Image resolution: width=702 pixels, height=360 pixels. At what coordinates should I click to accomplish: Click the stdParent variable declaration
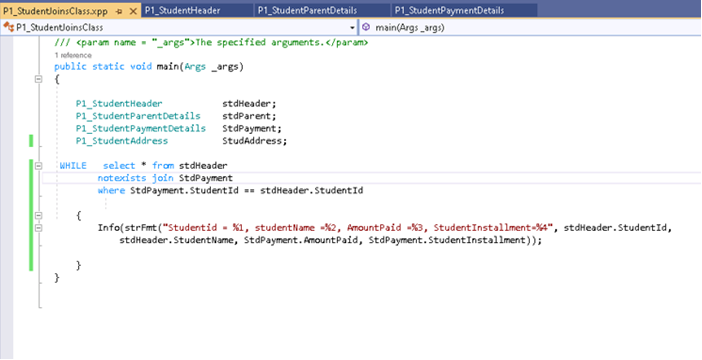[249, 116]
